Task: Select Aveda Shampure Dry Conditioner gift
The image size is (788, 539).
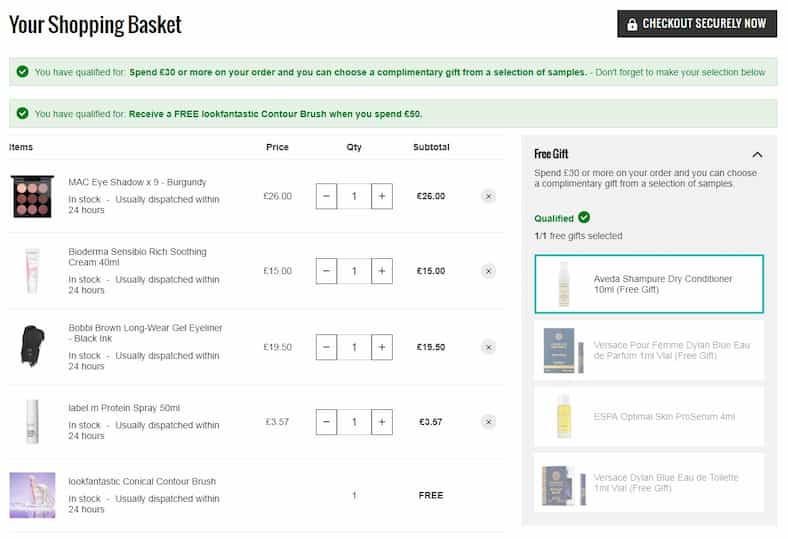Action: tap(648, 284)
